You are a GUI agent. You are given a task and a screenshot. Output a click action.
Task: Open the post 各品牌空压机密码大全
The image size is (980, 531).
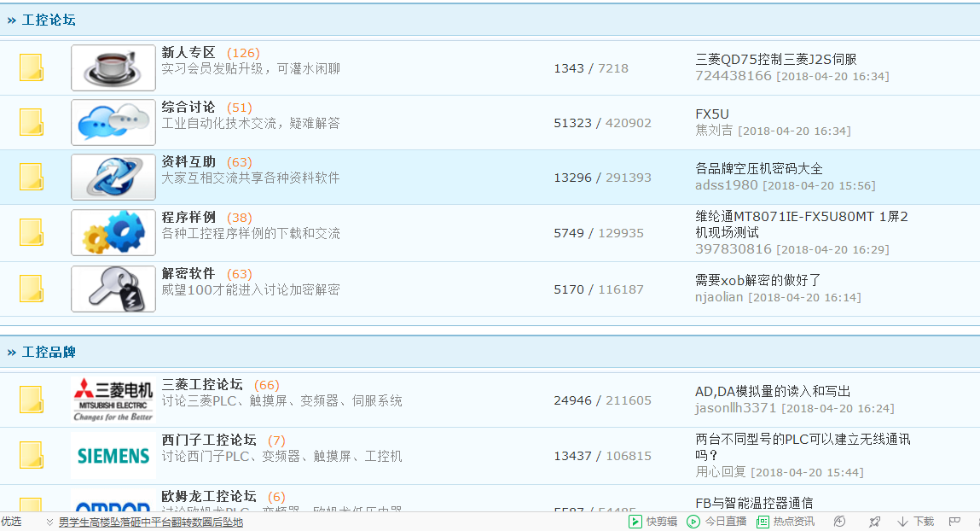pyautogui.click(x=759, y=169)
